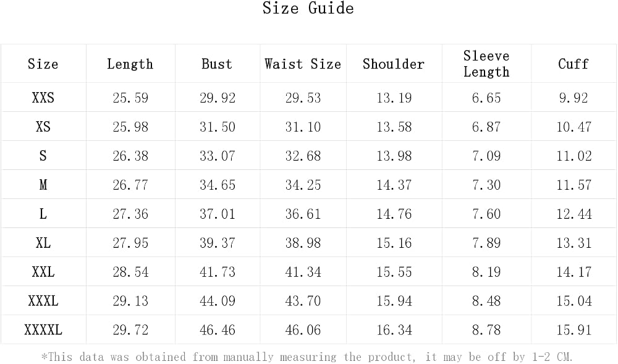The width and height of the screenshot is (618, 364).
Task: Click the Size Guide title
Action: 308,8
